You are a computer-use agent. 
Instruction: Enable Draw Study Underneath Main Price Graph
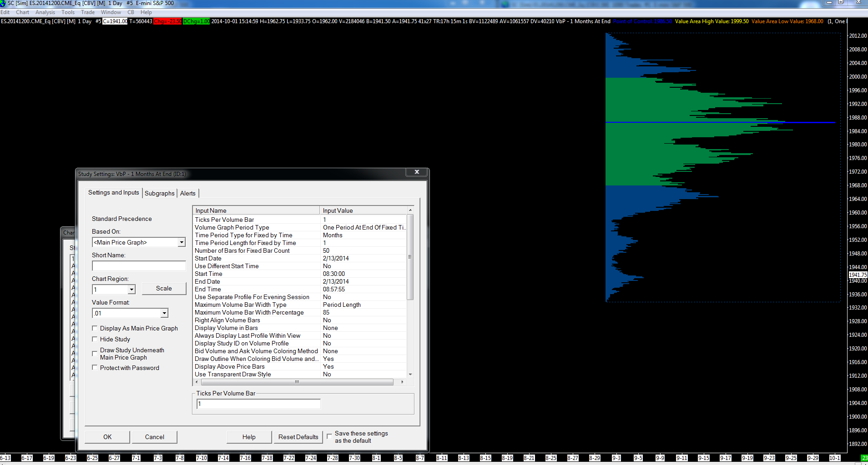point(95,353)
